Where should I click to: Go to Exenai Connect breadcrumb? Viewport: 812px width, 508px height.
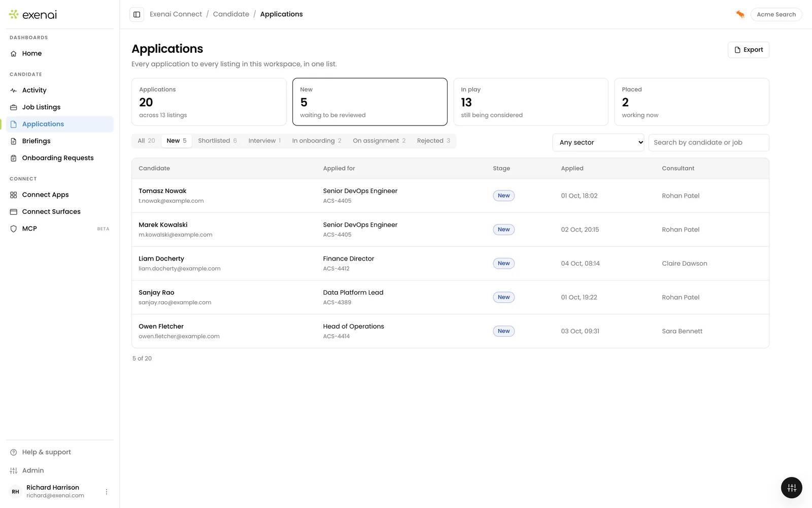[176, 14]
